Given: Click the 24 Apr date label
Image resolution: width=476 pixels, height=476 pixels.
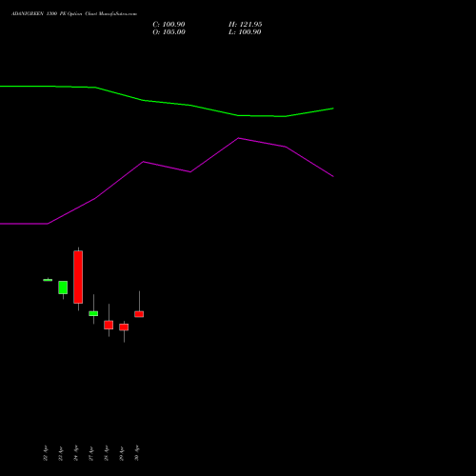Looking at the screenshot, I should coord(76,453).
